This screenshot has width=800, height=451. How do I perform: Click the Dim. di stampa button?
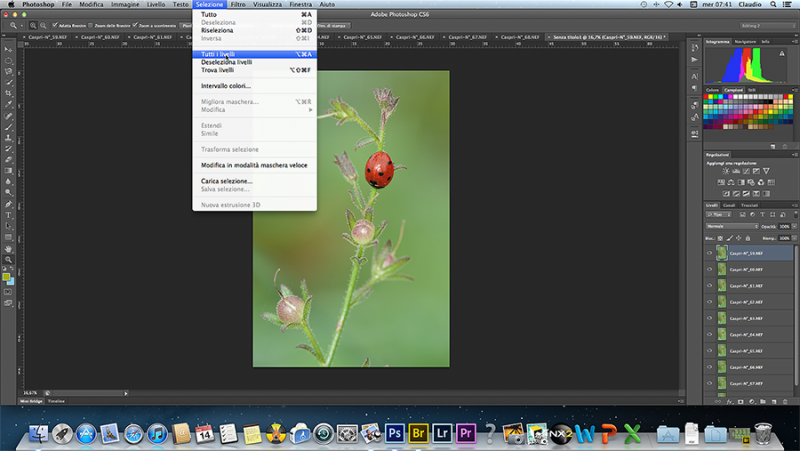tap(332, 26)
